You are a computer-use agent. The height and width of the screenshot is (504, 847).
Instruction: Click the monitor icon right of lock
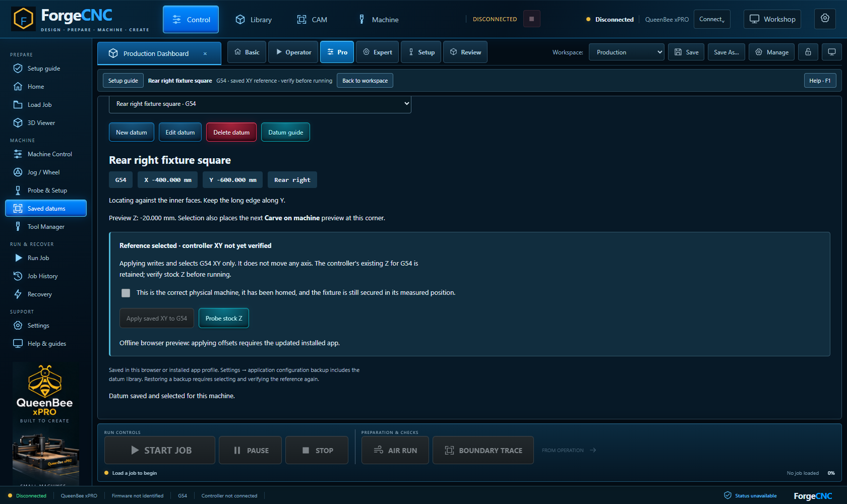832,52
